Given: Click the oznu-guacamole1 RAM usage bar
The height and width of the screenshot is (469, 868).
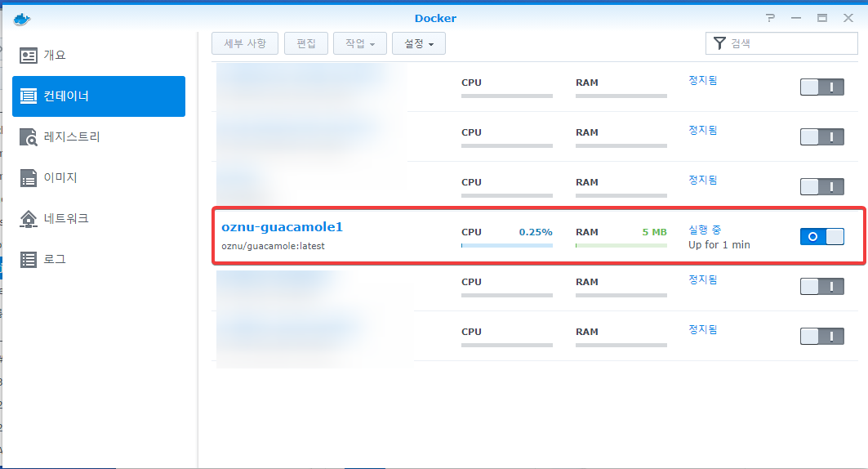Looking at the screenshot, I should pos(621,245).
